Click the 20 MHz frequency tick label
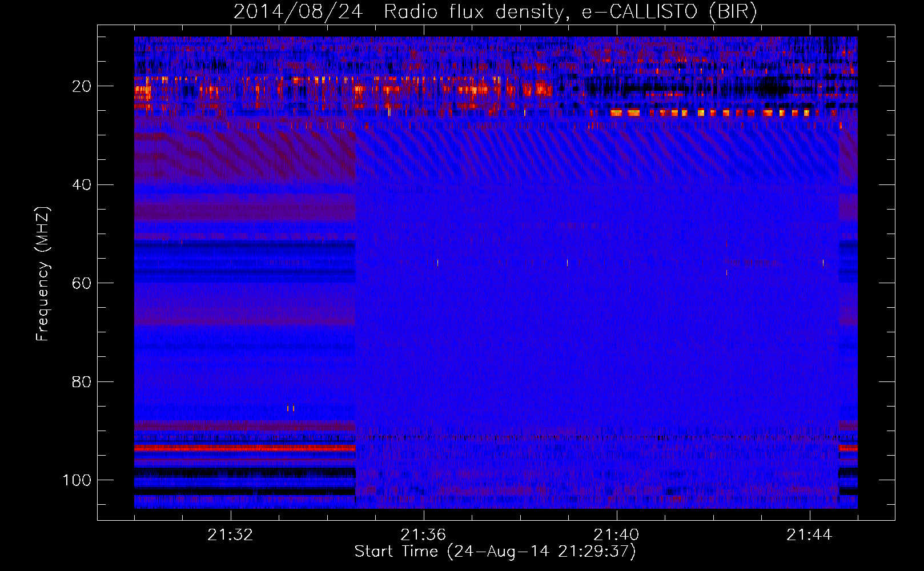The width and height of the screenshot is (924, 571). point(82,86)
